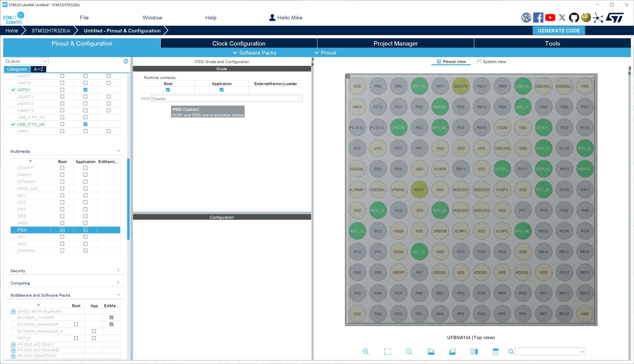Click the pin search input field
The image size is (634, 364).
pos(547,352)
